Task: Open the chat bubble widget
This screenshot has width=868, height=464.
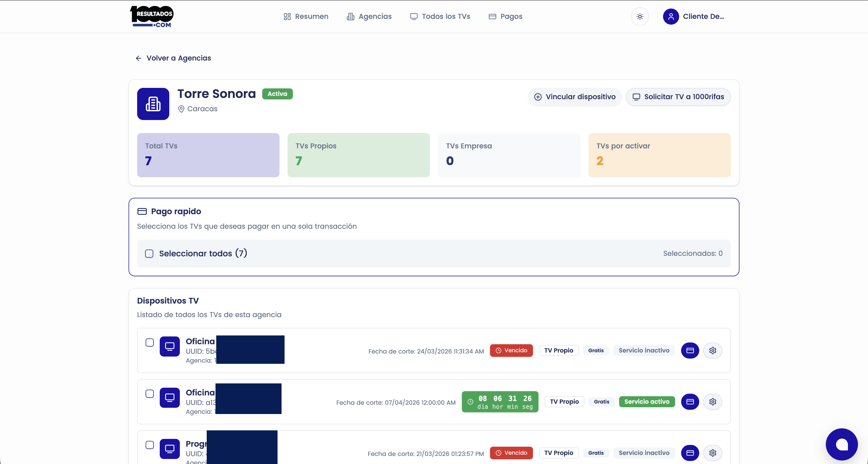Action: pos(841,444)
